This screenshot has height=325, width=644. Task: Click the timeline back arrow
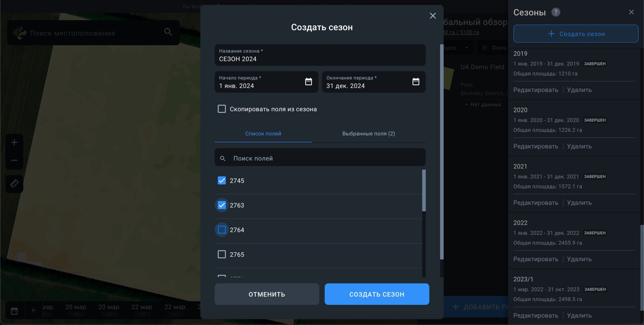coord(34,310)
